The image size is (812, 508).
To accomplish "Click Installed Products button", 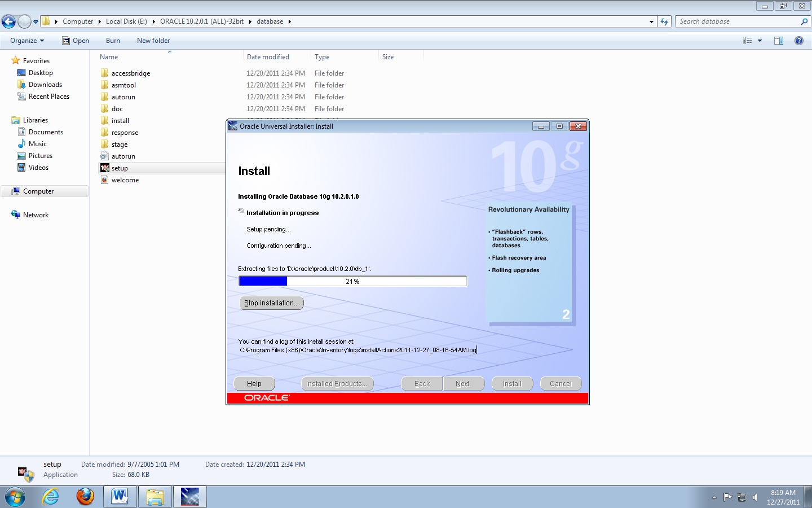I will pos(337,384).
